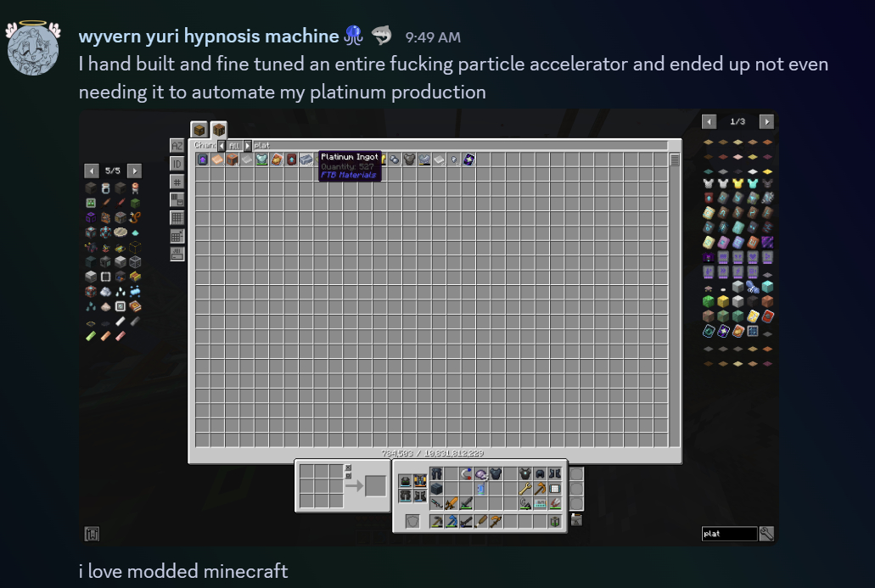Click the JEI search field containing plat
Image resolution: width=875 pixels, height=588 pixels.
[729, 534]
